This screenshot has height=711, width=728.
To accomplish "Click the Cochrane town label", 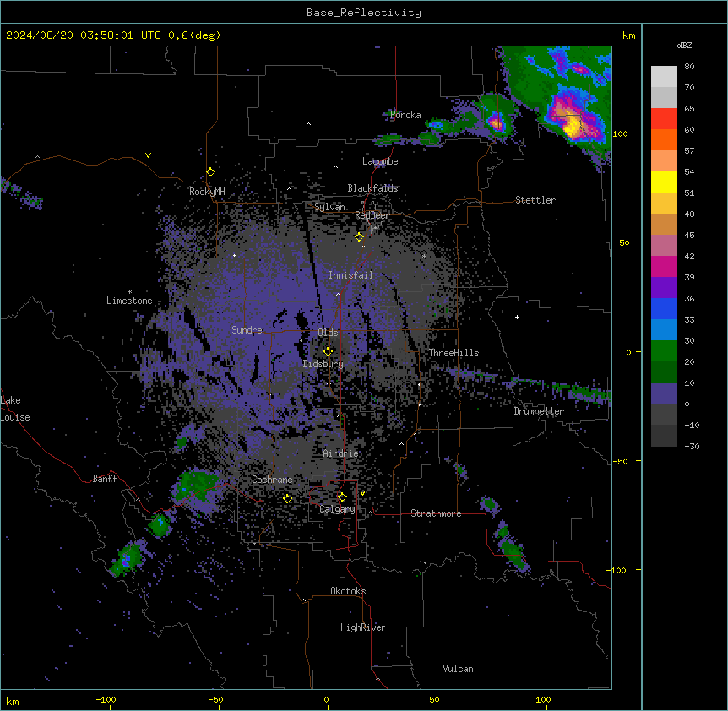I will click(272, 480).
